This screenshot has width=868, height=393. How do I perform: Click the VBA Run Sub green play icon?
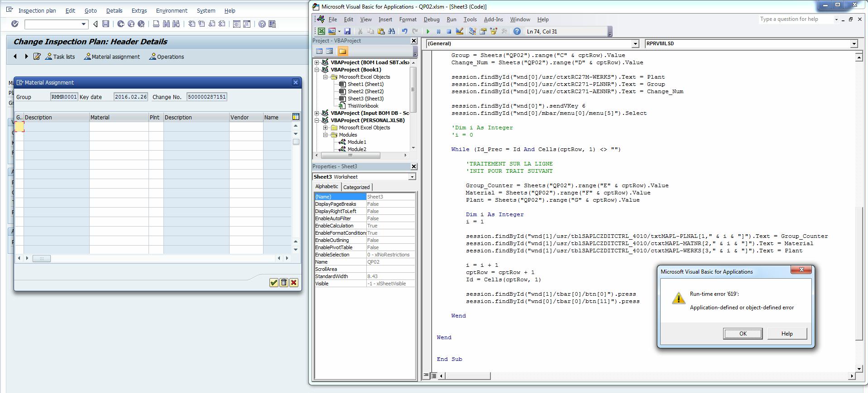click(428, 31)
